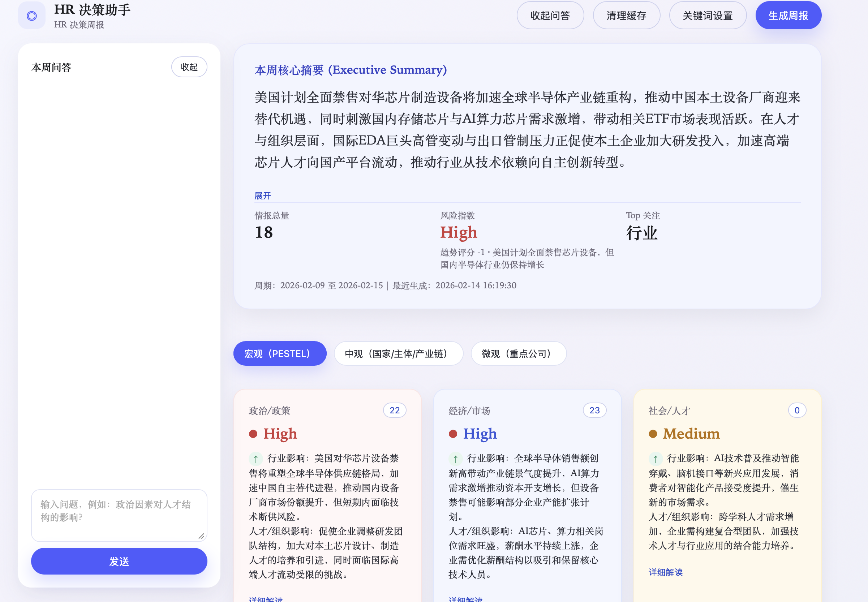868x602 pixels.
Task: Click the 23 count badge on 经济/市场
Action: [594, 410]
